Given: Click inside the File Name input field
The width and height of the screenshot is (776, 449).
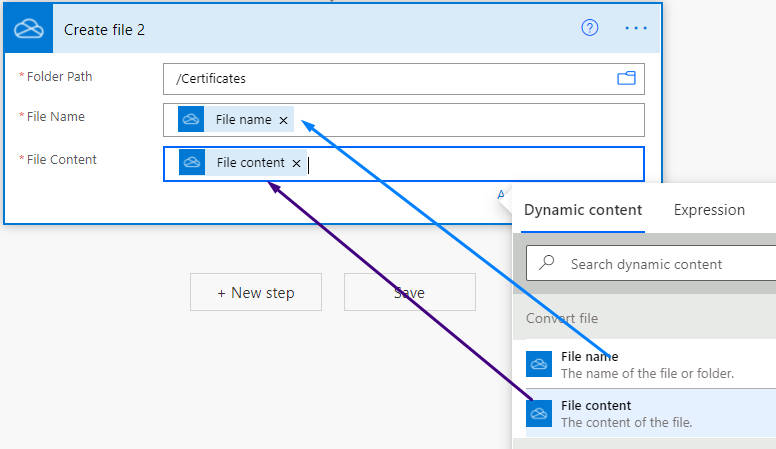Looking at the screenshot, I should 404,120.
